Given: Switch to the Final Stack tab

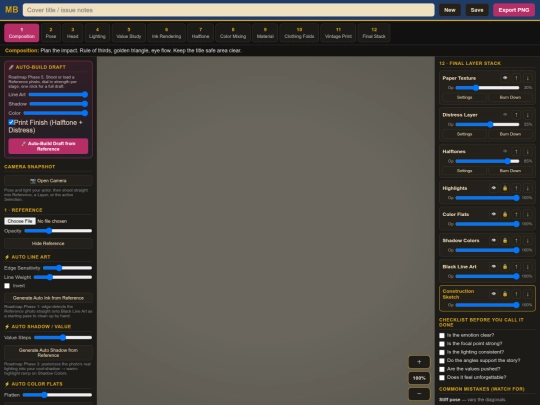Looking at the screenshot, I should (x=374, y=33).
